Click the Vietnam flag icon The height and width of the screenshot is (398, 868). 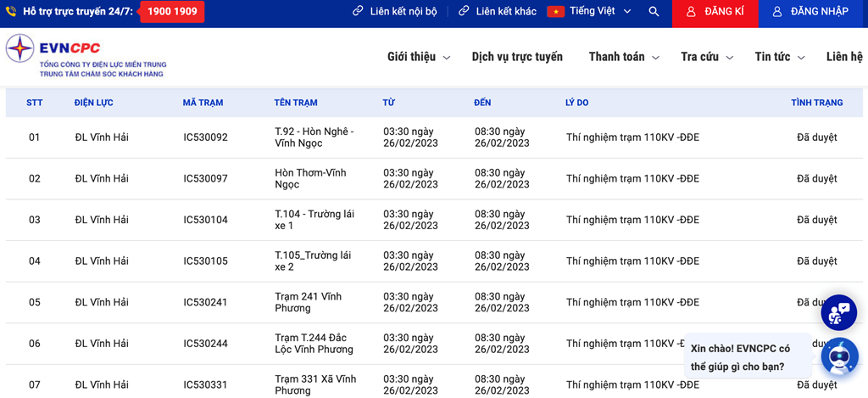555,12
